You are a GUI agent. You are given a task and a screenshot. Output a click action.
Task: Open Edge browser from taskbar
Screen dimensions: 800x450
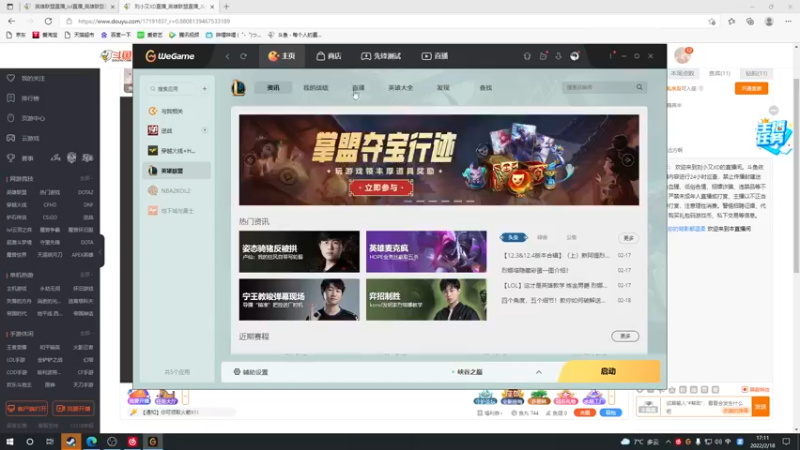(91, 442)
